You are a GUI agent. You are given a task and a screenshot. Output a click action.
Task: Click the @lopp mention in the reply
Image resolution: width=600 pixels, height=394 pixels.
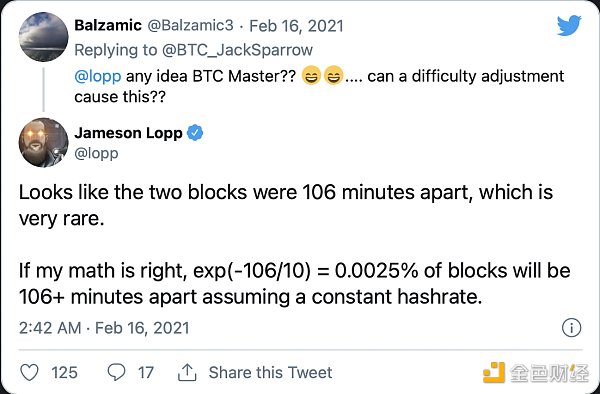(98, 76)
